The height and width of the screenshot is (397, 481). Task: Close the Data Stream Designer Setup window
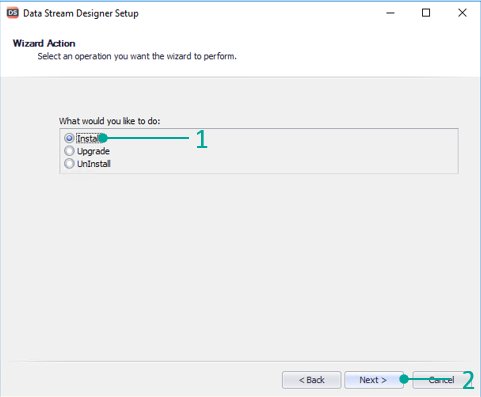pos(462,13)
